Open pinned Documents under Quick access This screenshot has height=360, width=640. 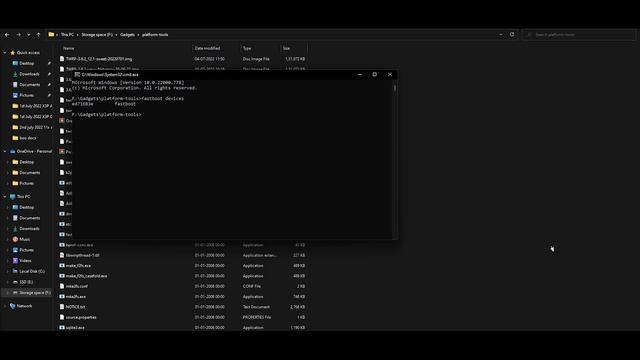click(x=29, y=84)
